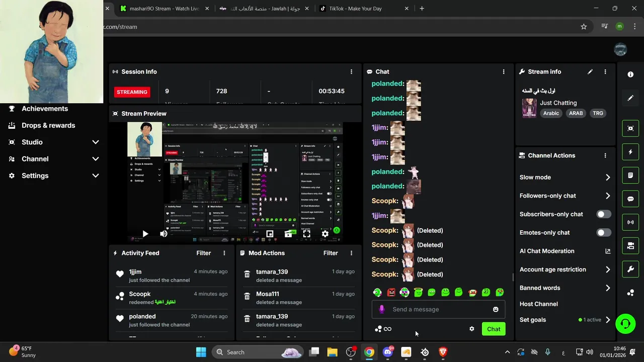
Task: Click the Just Chatting category thumbnail
Action: click(529, 108)
